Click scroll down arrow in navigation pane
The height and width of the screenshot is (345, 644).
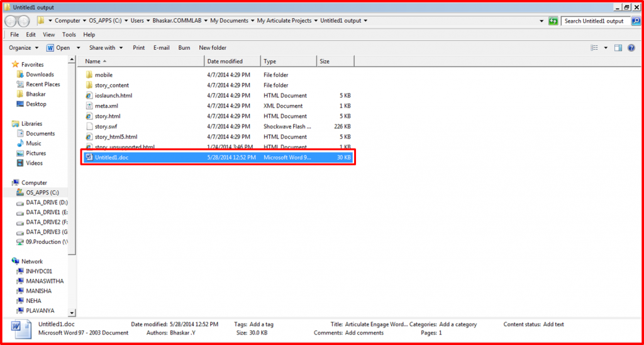pyautogui.click(x=72, y=313)
